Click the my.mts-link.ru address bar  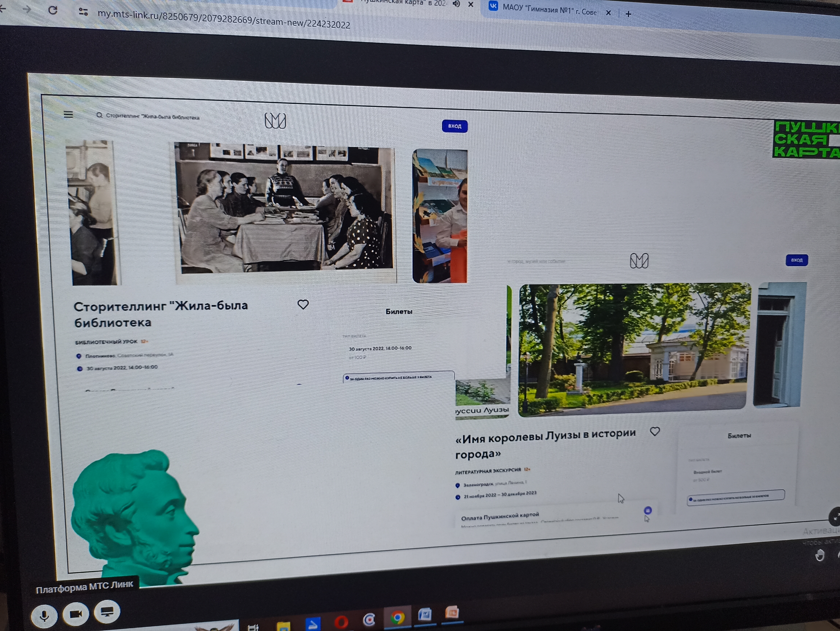(x=224, y=19)
